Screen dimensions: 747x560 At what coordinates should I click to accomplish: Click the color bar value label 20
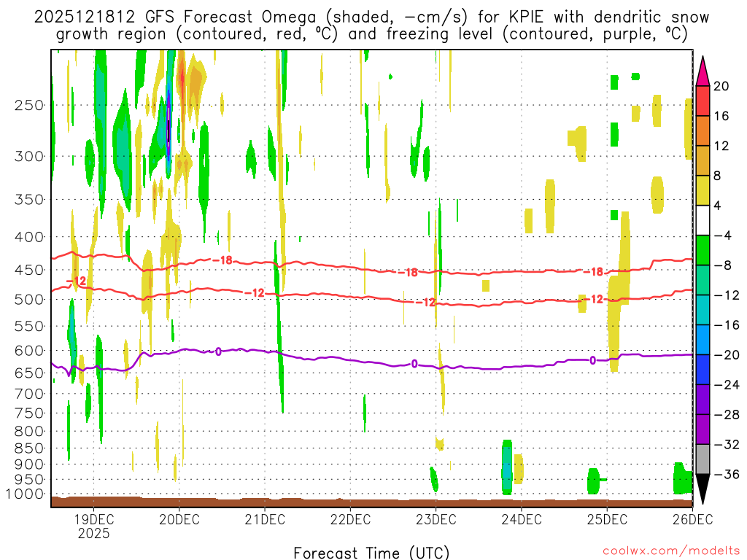pos(721,86)
